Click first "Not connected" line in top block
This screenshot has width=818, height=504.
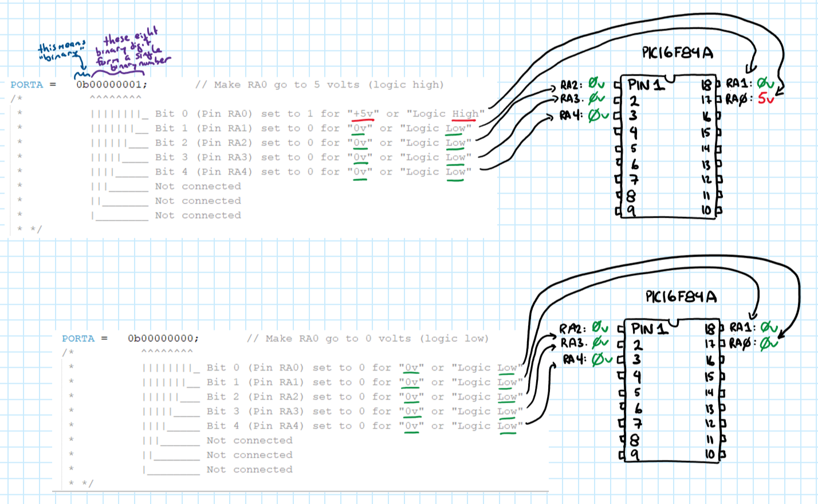point(198,186)
